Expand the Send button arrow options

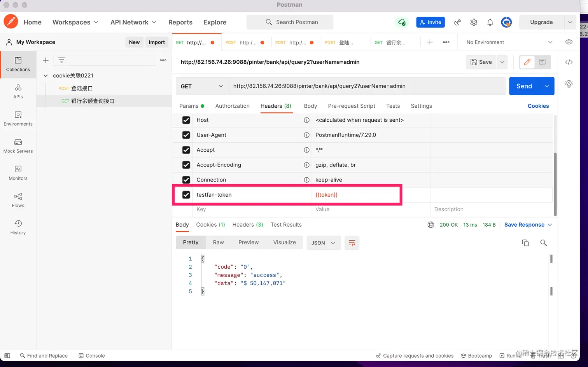[547, 86]
